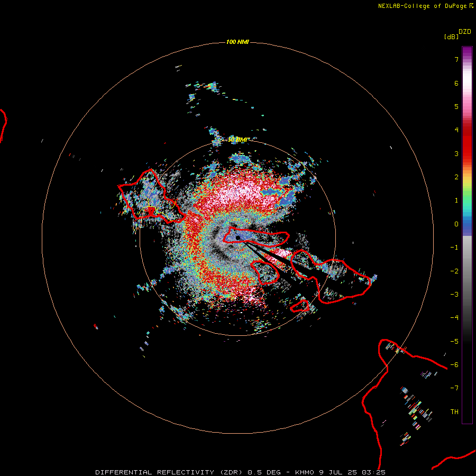The image size is (476, 476).
Task: Click the positive 1 scale value
Action: point(456,200)
